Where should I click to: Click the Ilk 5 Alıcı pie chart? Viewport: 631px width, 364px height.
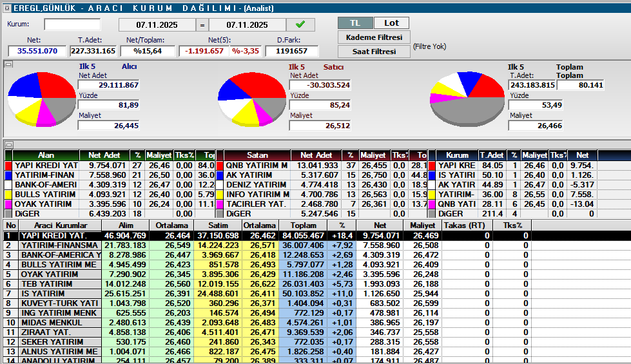tap(40, 101)
